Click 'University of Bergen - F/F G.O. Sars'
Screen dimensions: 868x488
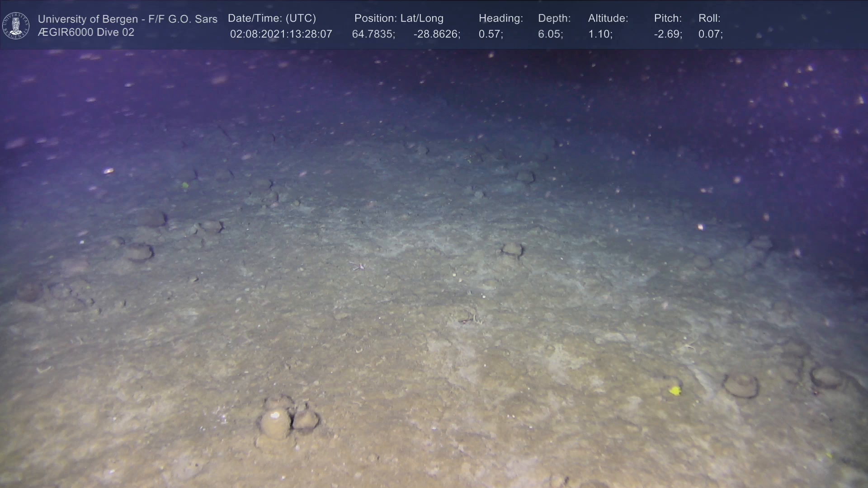tap(127, 19)
